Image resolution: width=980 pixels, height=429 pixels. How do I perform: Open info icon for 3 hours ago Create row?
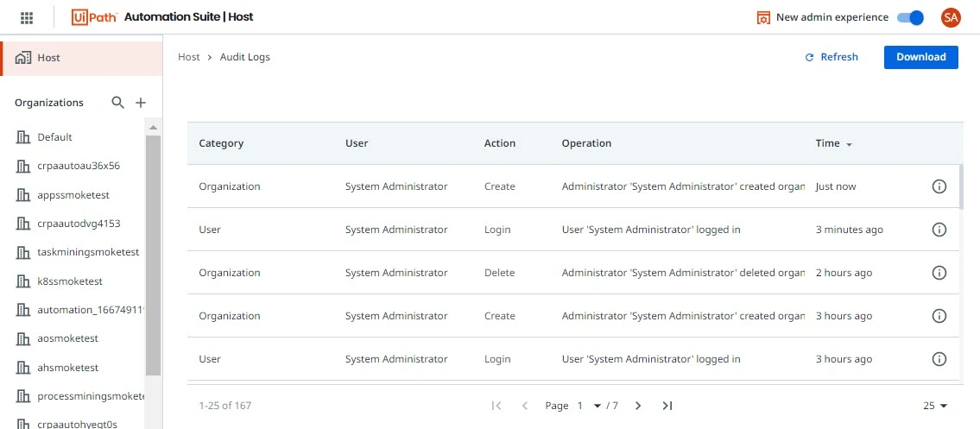[x=939, y=315]
